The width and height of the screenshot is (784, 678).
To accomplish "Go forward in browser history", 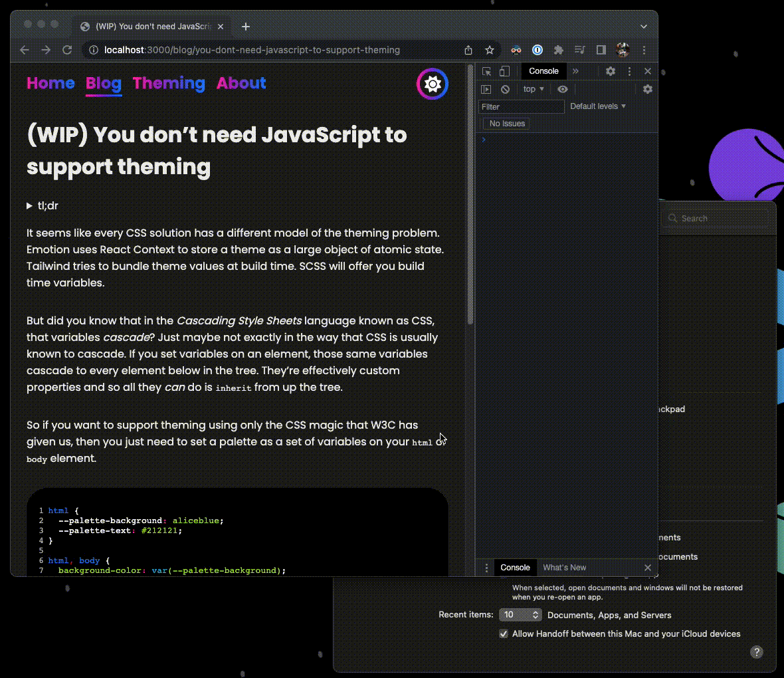I will (46, 50).
